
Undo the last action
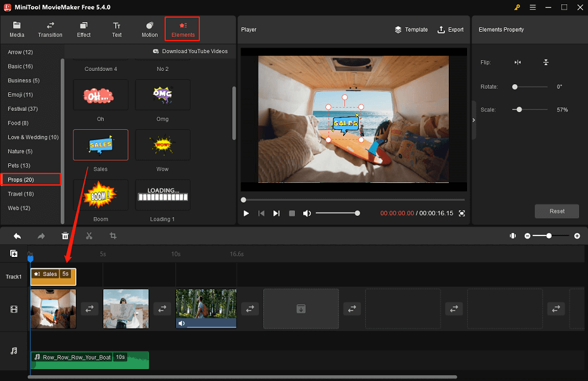[17, 235]
